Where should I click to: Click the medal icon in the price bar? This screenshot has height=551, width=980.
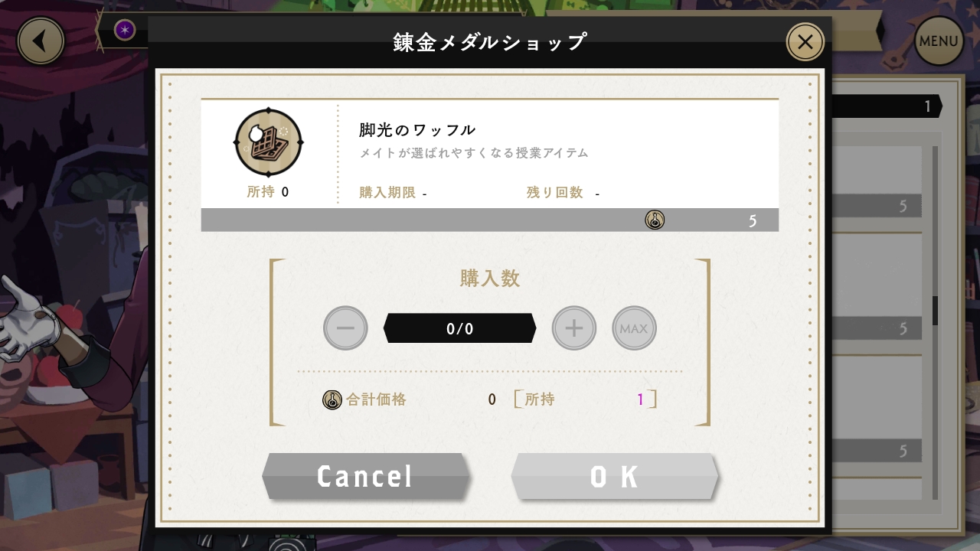[x=655, y=220]
